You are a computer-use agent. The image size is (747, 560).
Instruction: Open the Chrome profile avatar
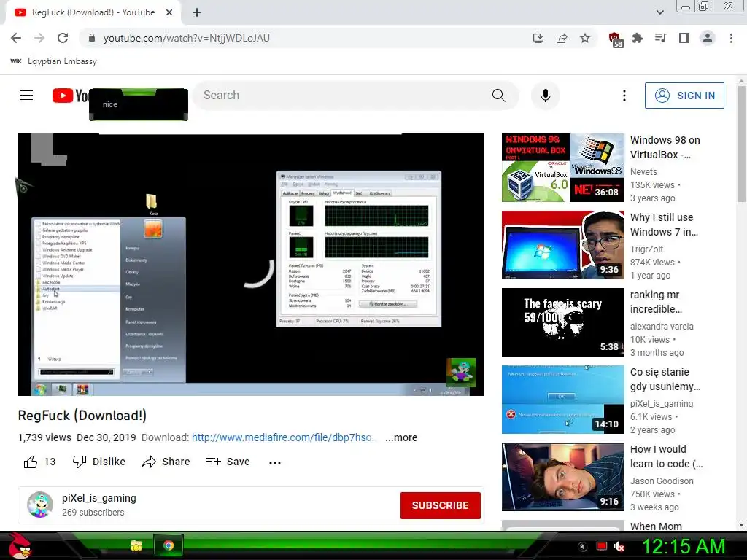[x=708, y=38]
